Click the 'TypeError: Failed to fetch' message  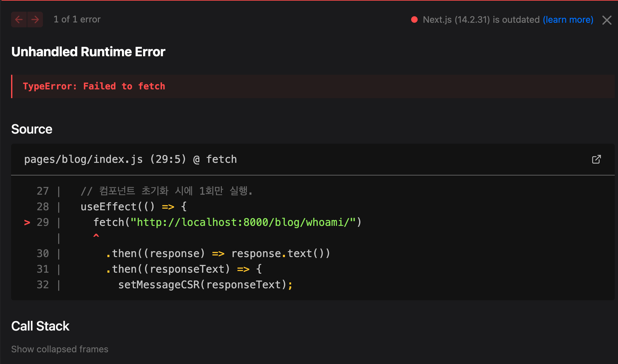pyautogui.click(x=94, y=86)
